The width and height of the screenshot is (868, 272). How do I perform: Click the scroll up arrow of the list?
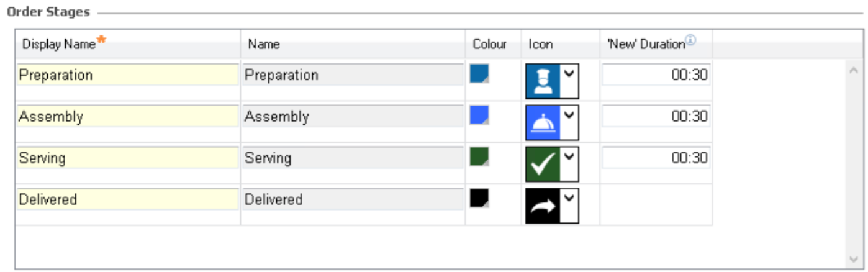[852, 70]
